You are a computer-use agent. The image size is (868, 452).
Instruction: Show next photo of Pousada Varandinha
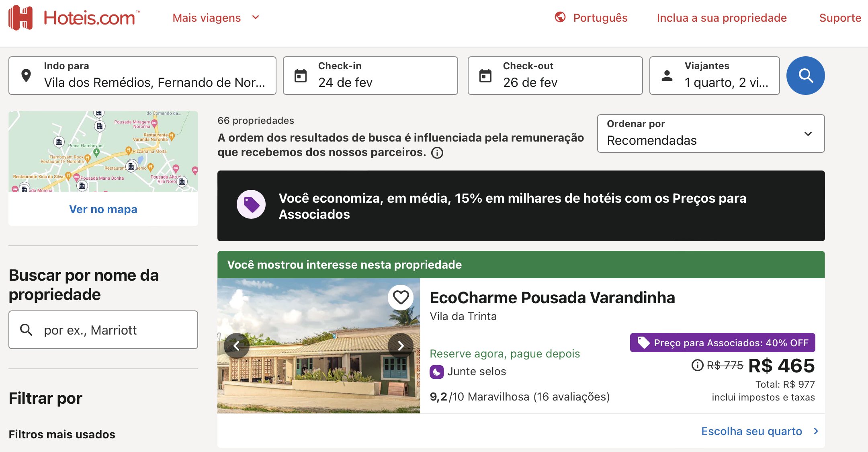pyautogui.click(x=401, y=345)
